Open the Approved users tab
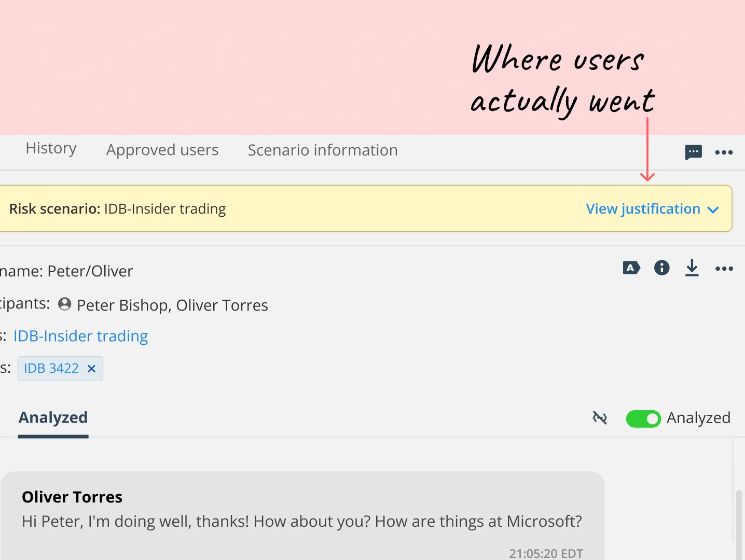745x560 pixels. [162, 150]
